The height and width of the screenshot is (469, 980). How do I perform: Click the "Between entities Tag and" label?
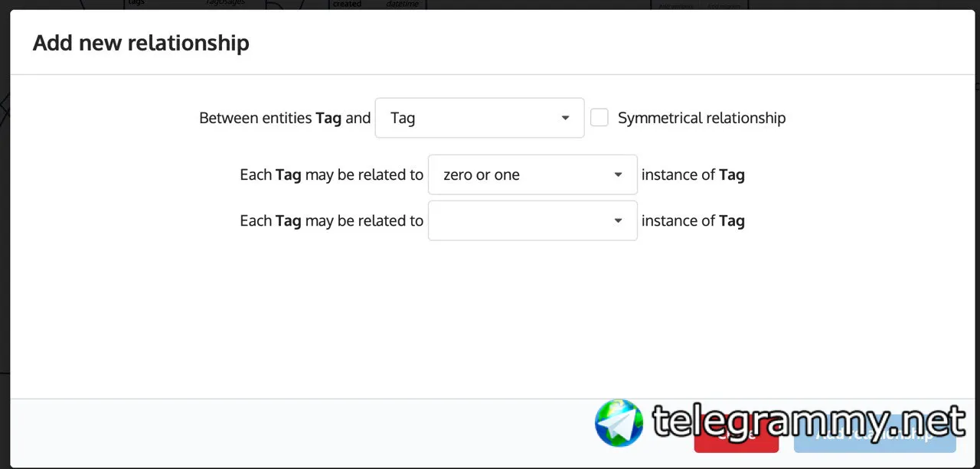tap(285, 118)
